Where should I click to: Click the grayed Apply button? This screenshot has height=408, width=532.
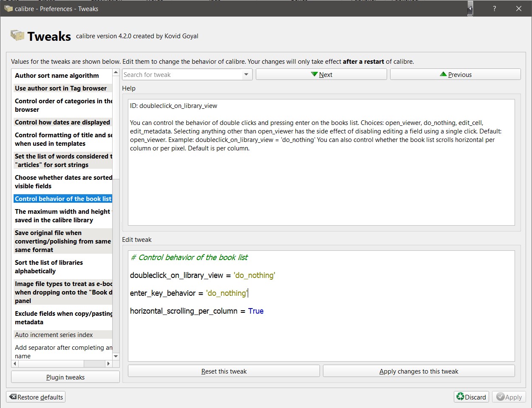point(509,397)
